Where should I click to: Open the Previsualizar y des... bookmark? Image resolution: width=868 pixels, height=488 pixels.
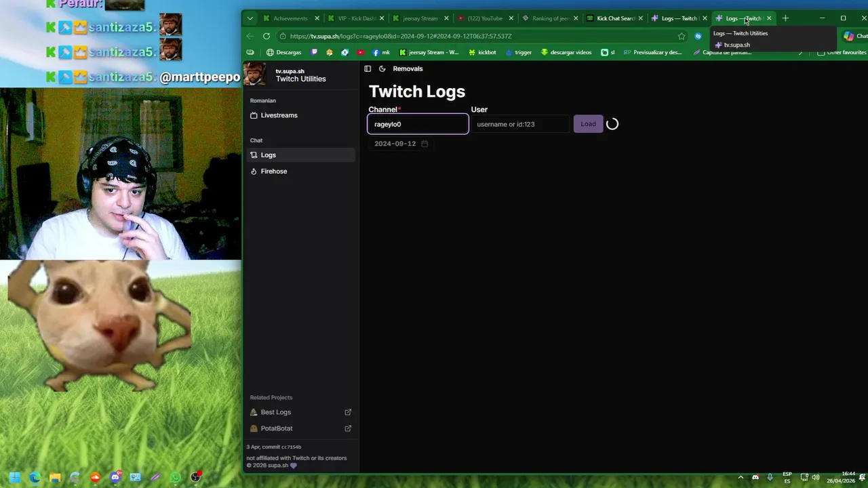pyautogui.click(x=652, y=52)
